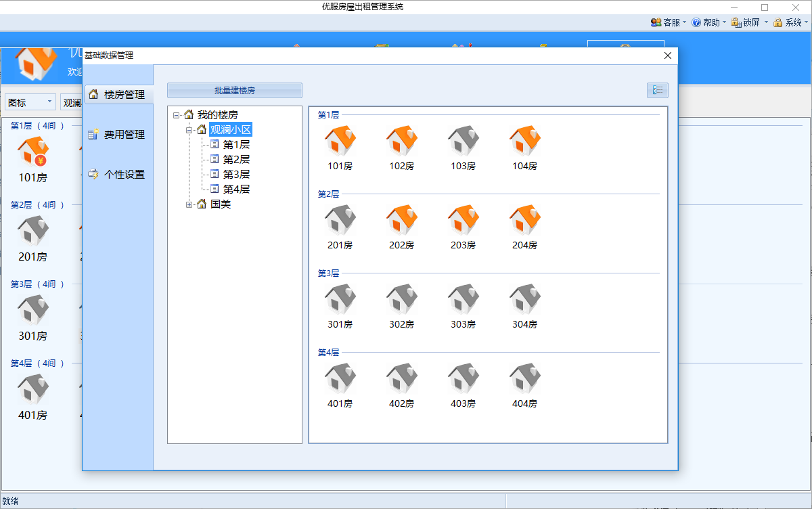The width and height of the screenshot is (812, 509).
Task: Open the 图标 view dropdown
Action: (x=30, y=102)
